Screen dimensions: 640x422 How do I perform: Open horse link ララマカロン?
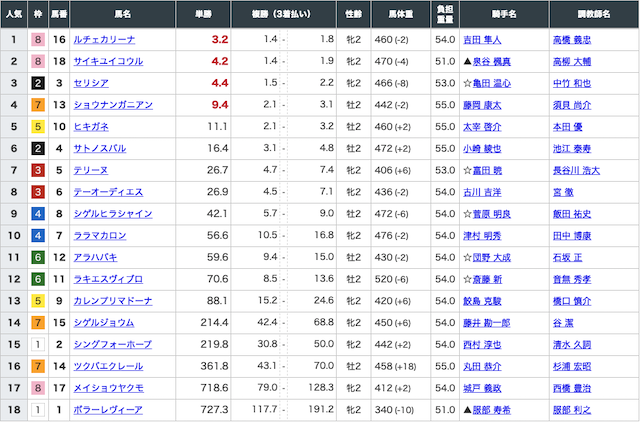(100, 235)
